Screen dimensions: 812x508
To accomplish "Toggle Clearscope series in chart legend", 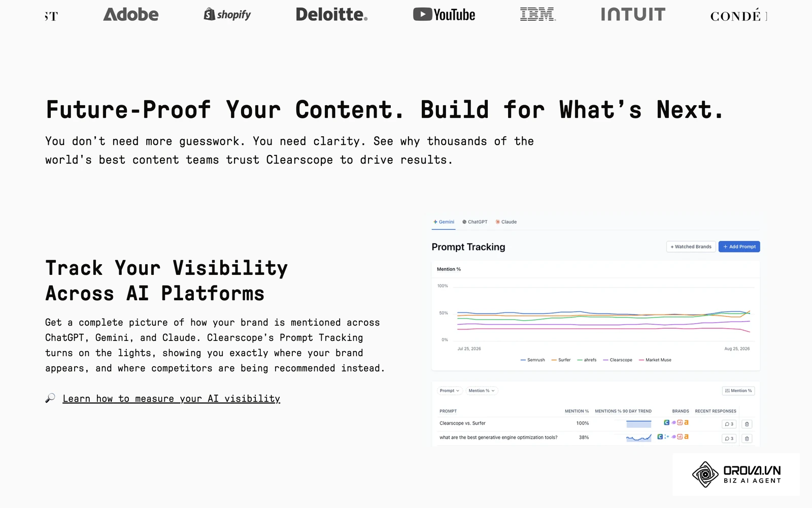I will (618, 360).
